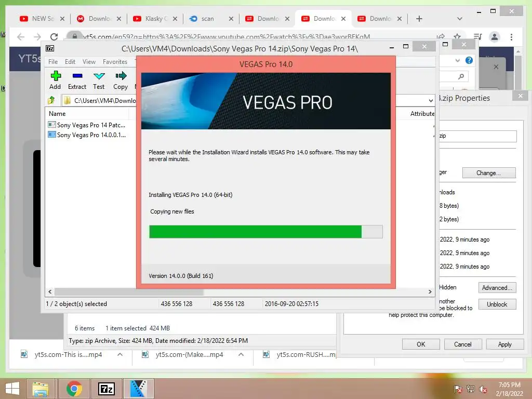The width and height of the screenshot is (532, 399).
Task: Bookmark this page with the star icon
Action: coord(457,36)
